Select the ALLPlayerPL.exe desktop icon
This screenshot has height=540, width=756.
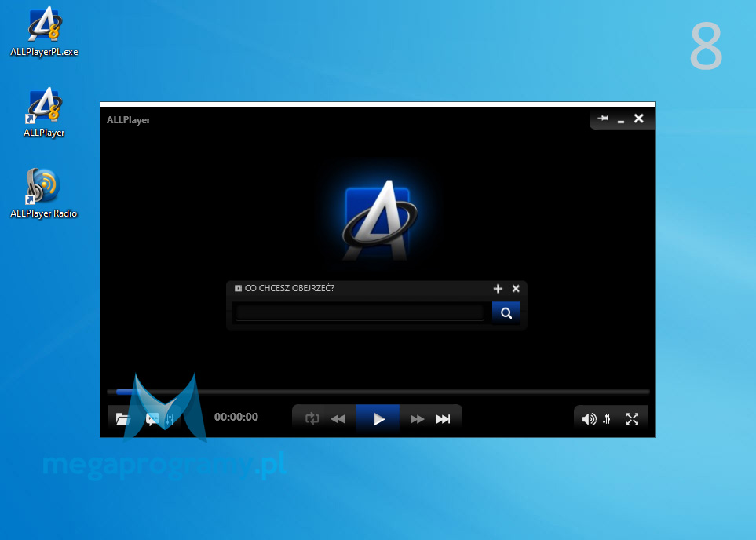pos(45,31)
